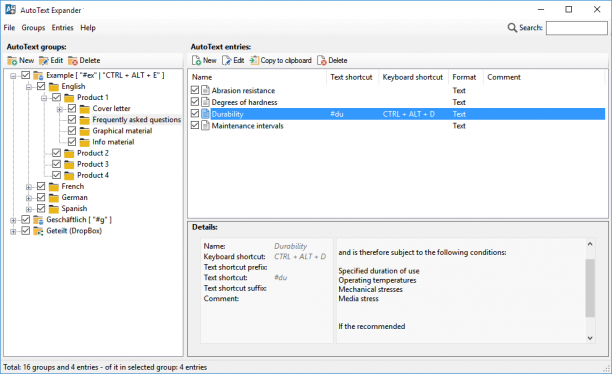Collapse the English group node
This screenshot has width=612, height=374.
(29, 87)
